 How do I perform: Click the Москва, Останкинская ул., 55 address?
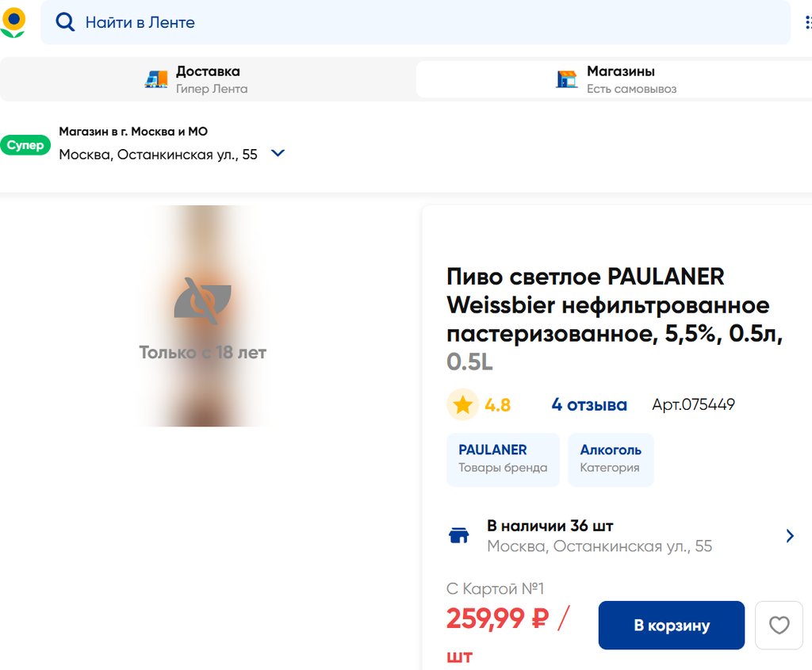pos(159,155)
